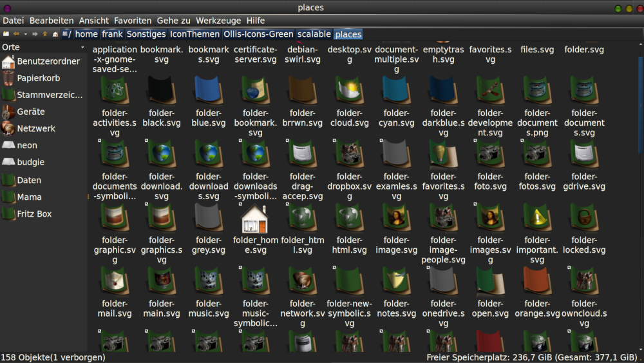Open the new tab toolbar icon
The image size is (644, 363).
point(6,34)
